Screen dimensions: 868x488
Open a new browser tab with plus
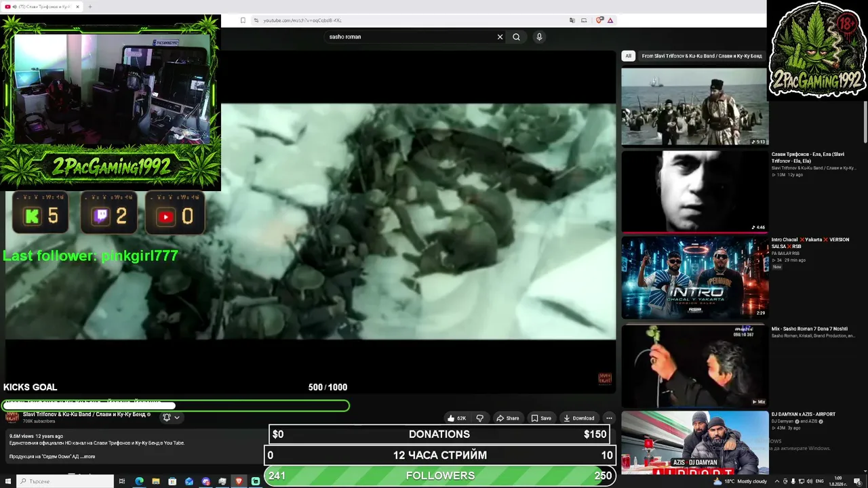pyautogui.click(x=90, y=7)
